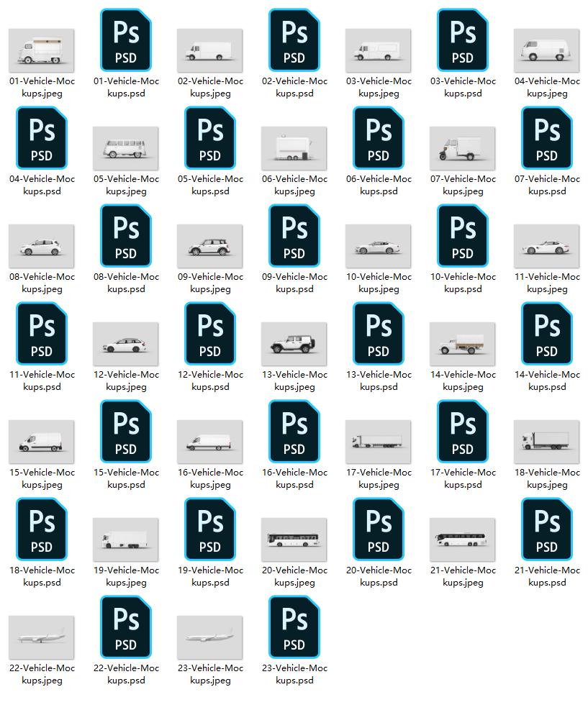Click the 10-Vehicle-Mockups.psd PSD icon
This screenshot has width=588, height=710.
pyautogui.click(x=463, y=235)
